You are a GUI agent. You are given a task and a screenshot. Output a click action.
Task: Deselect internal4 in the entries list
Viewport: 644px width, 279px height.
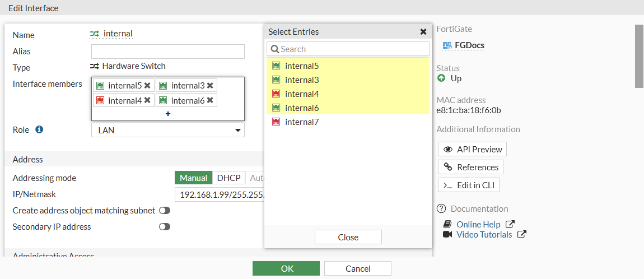pyautogui.click(x=302, y=94)
